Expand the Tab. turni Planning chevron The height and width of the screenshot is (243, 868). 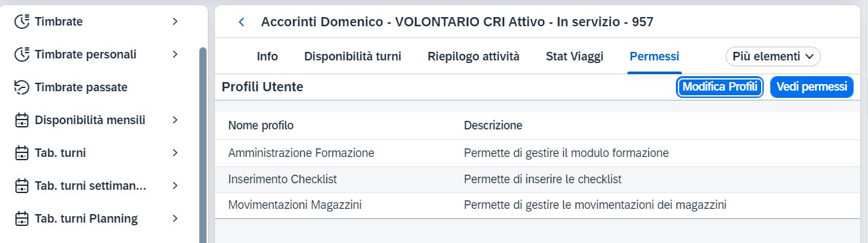click(175, 219)
